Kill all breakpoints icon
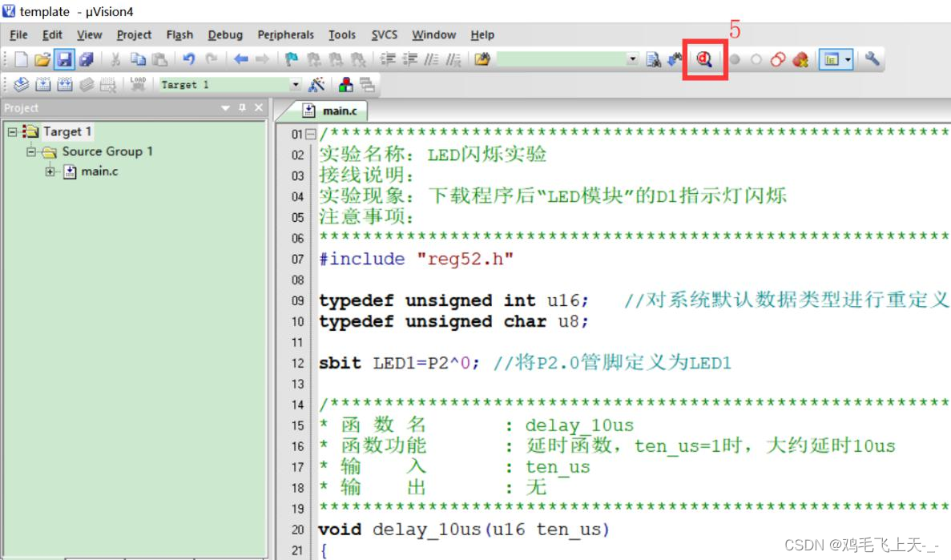 [x=800, y=59]
